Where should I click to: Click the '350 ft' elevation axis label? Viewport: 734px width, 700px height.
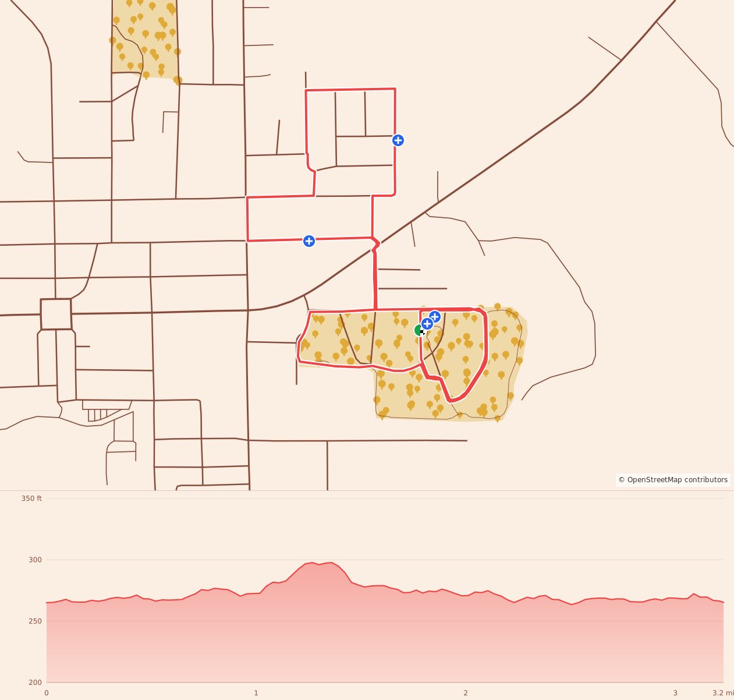(31, 499)
